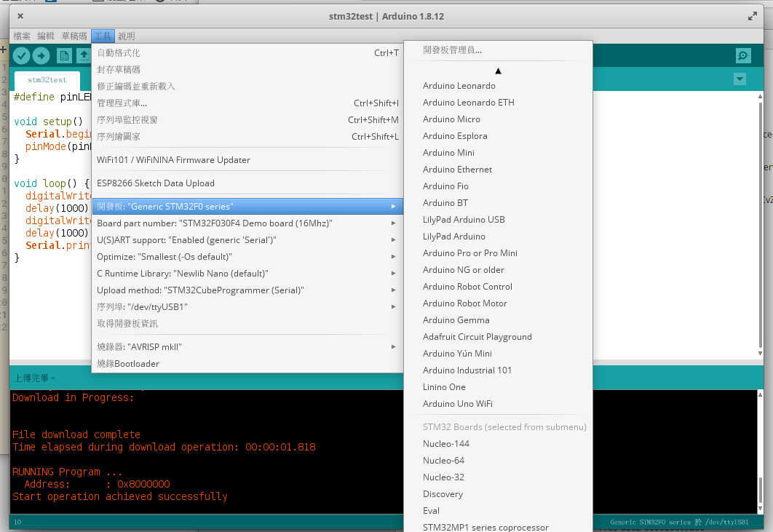Expand U(S)ART support submenu
773x532 pixels.
[x=247, y=239]
